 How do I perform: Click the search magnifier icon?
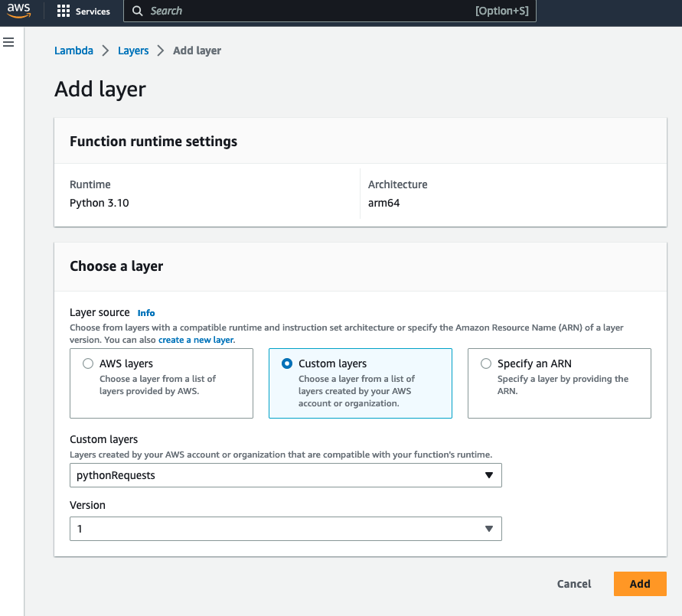136,11
